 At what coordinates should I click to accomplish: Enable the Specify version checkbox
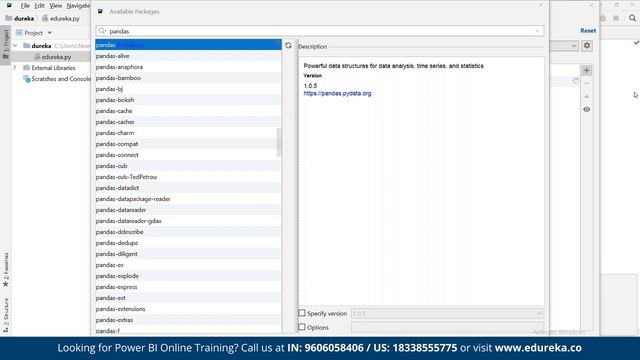tap(302, 313)
